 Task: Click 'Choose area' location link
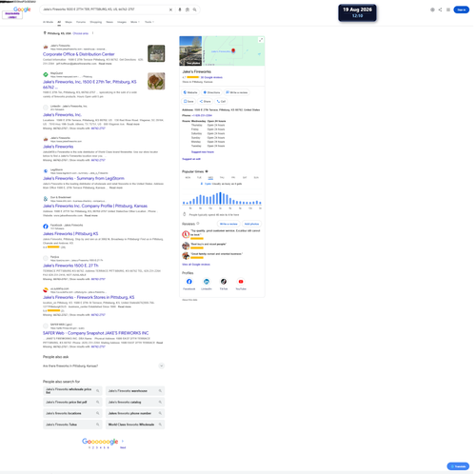point(81,33)
